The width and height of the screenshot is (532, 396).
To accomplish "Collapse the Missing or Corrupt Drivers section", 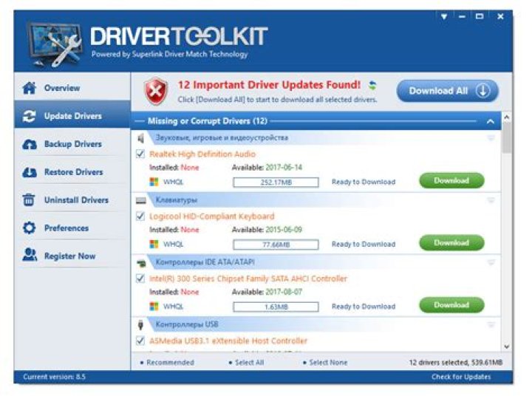I will point(491,121).
